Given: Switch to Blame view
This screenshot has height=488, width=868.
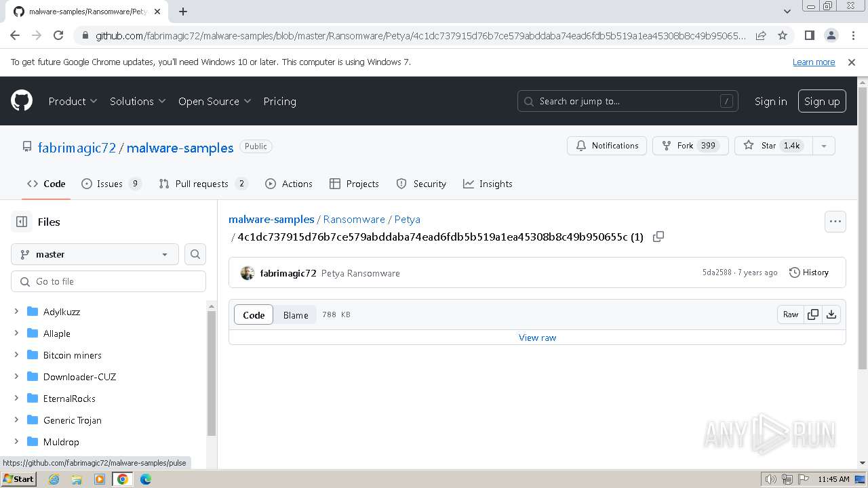Looking at the screenshot, I should pos(296,315).
